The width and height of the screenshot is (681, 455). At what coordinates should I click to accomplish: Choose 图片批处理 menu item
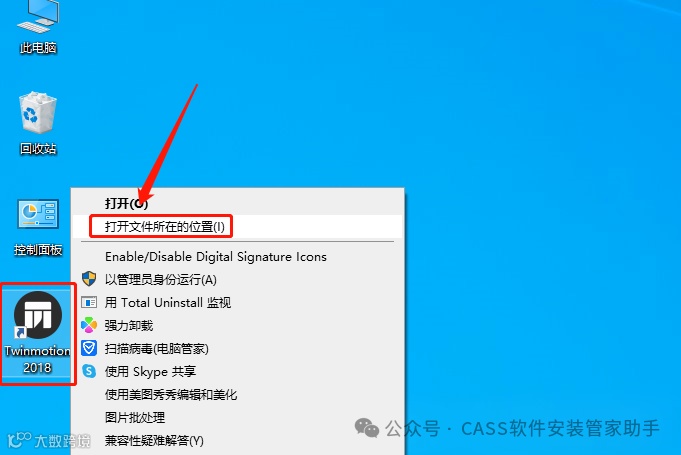[135, 418]
